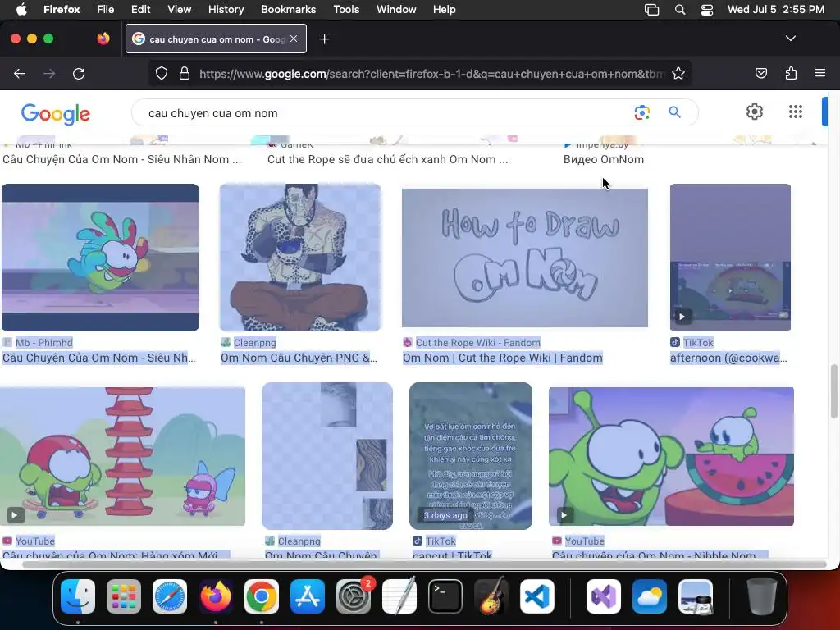Submit search with the magnifier icon

tap(674, 112)
